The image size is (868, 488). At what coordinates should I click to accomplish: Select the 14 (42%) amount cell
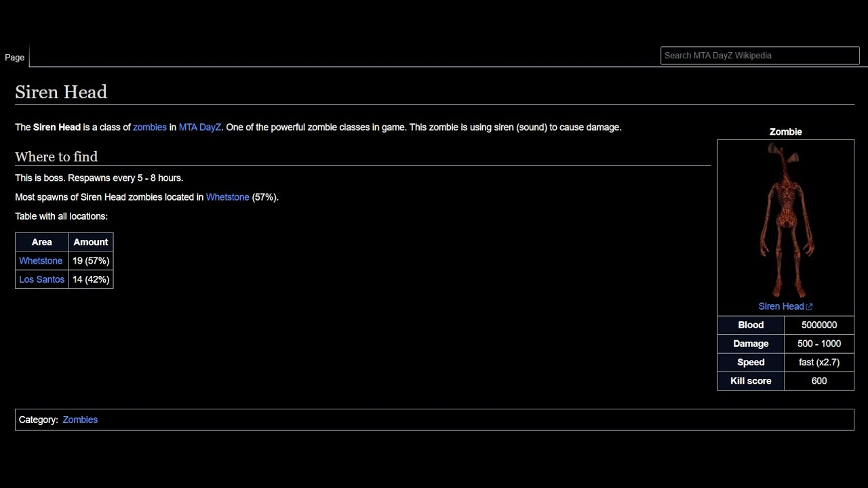[91, 279]
